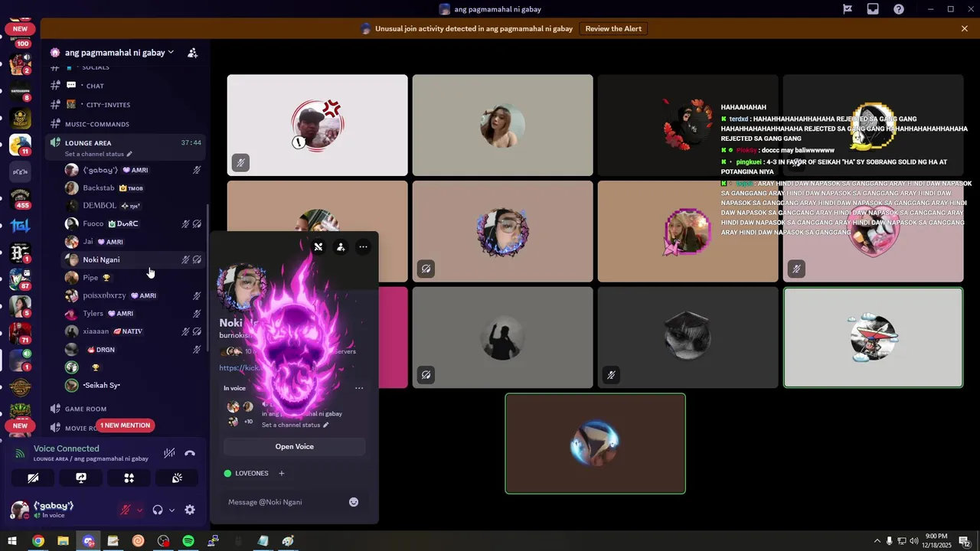
Task: Edit Set a channel status in profile popup
Action: point(295,425)
